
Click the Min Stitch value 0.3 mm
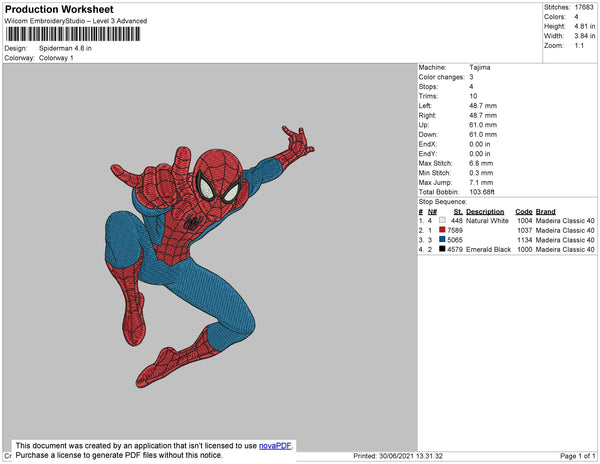(x=481, y=173)
